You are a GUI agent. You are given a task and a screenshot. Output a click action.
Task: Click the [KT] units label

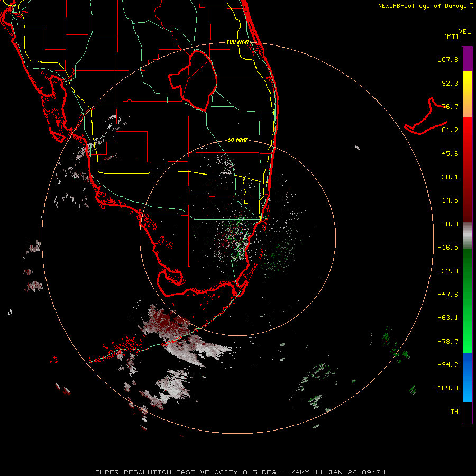click(x=452, y=36)
